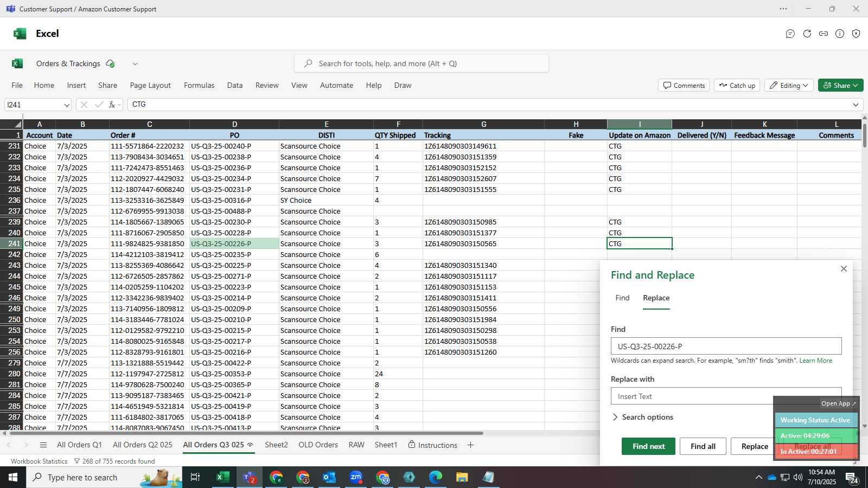Open the Comments pane button

pyautogui.click(x=684, y=85)
